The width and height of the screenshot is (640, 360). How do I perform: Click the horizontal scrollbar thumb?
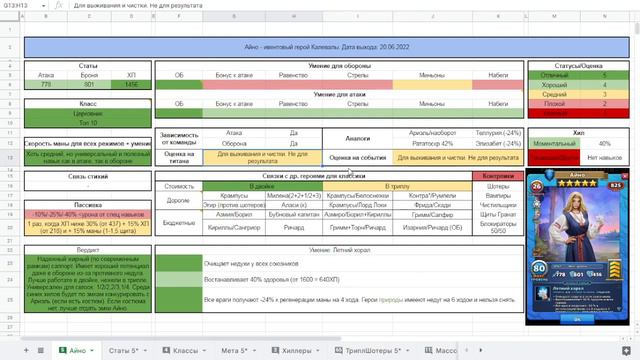coord(180,338)
